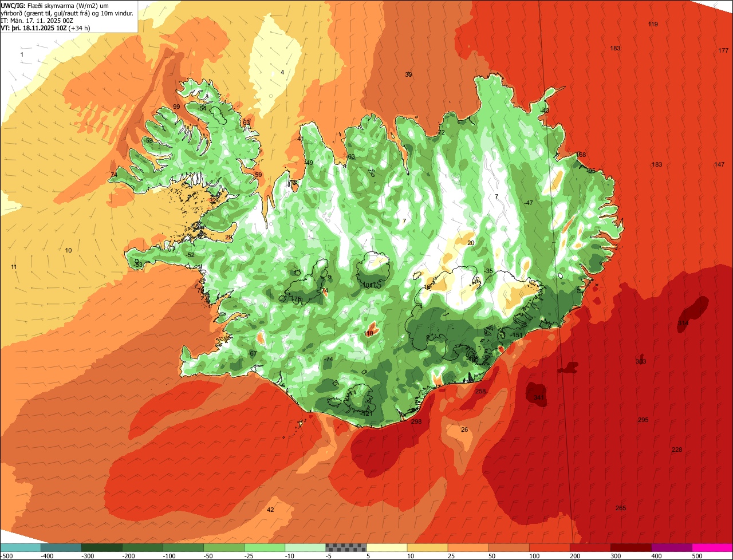Select the light orange swatch above 25
733x560 pixels.
point(468,547)
